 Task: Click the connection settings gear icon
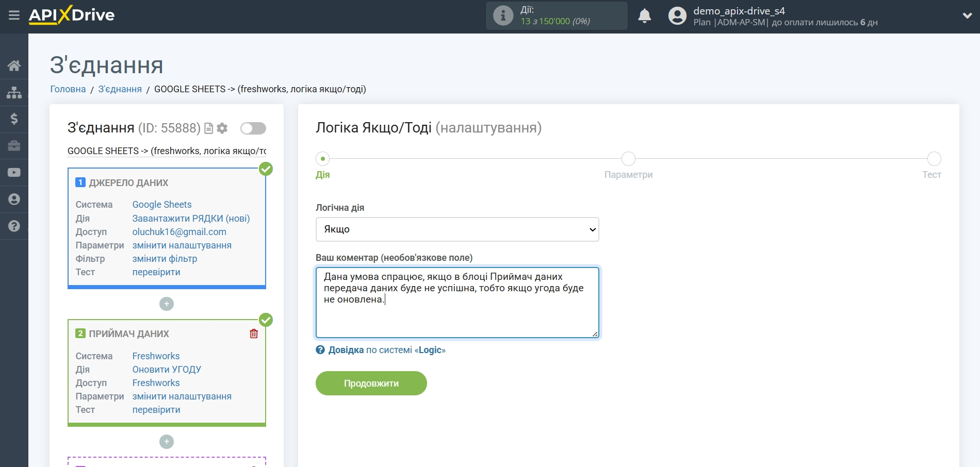pyautogui.click(x=222, y=128)
